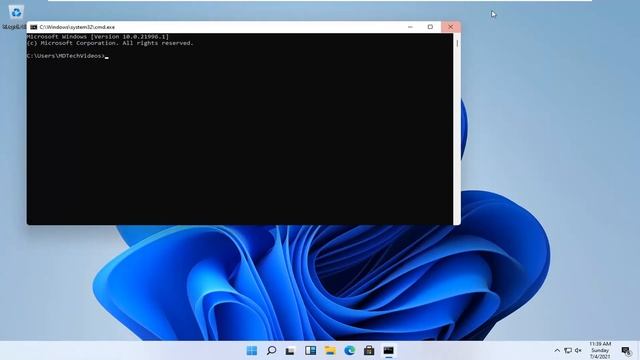Open the notification center icon
Image resolution: width=640 pixels, height=360 pixels.
626,351
